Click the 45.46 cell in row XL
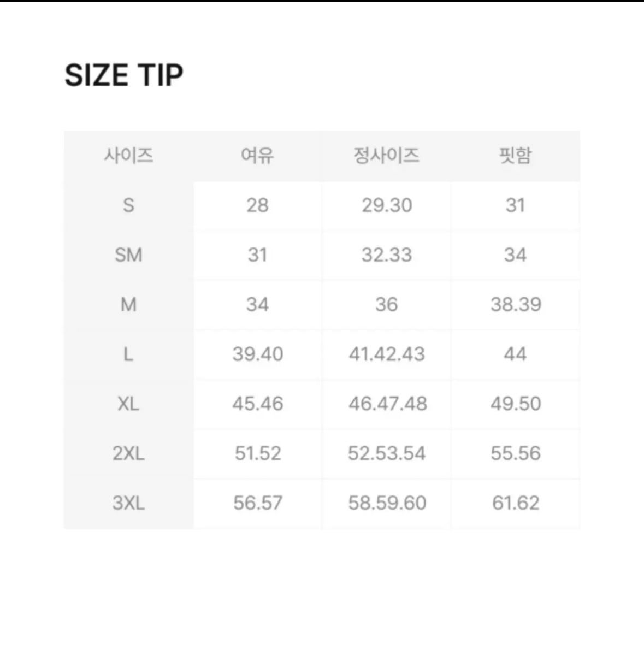Image resolution: width=644 pixels, height=656 pixels. tap(258, 404)
